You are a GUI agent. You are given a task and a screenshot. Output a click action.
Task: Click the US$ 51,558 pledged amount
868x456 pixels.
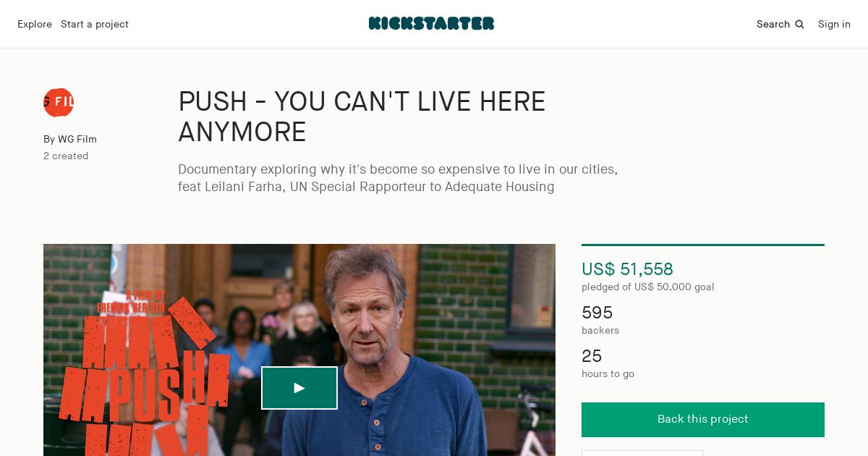[627, 269]
